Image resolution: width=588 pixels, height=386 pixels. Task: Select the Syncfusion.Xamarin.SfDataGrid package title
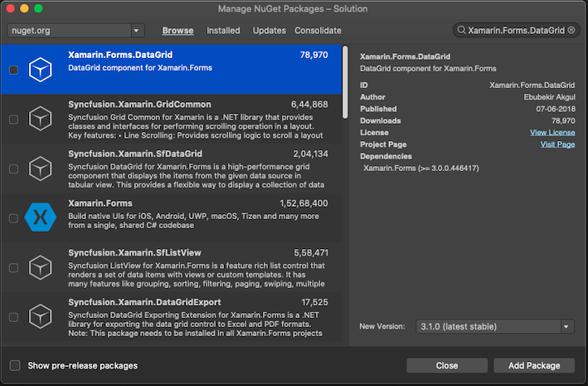tap(135, 154)
